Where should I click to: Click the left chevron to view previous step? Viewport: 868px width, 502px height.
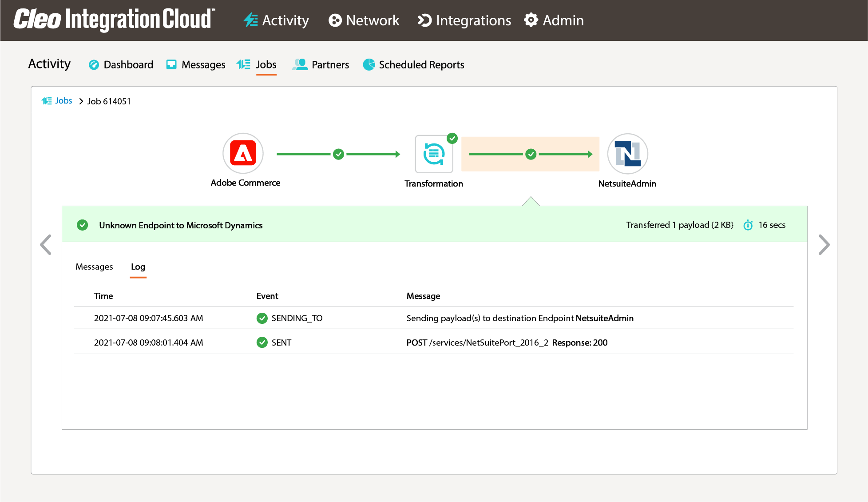(x=46, y=244)
